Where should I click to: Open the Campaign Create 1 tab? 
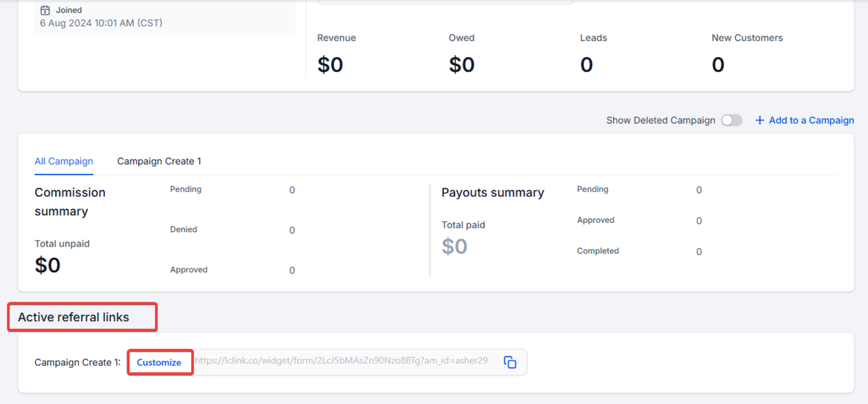[x=159, y=161]
